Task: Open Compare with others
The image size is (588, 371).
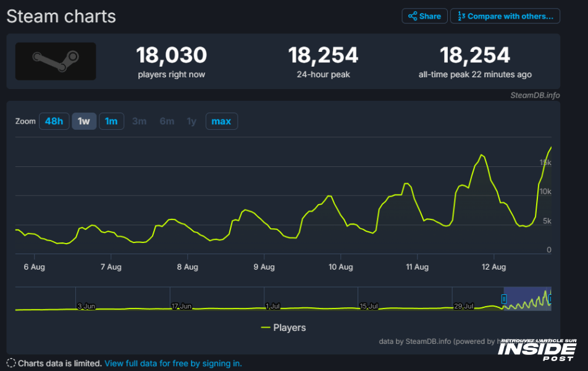Action: [505, 16]
